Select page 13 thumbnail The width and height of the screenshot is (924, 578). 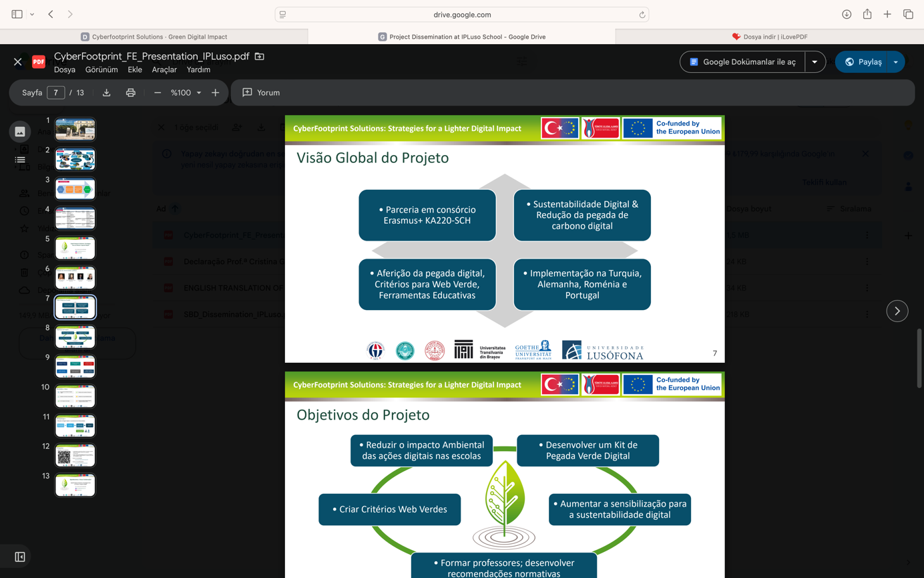click(75, 485)
